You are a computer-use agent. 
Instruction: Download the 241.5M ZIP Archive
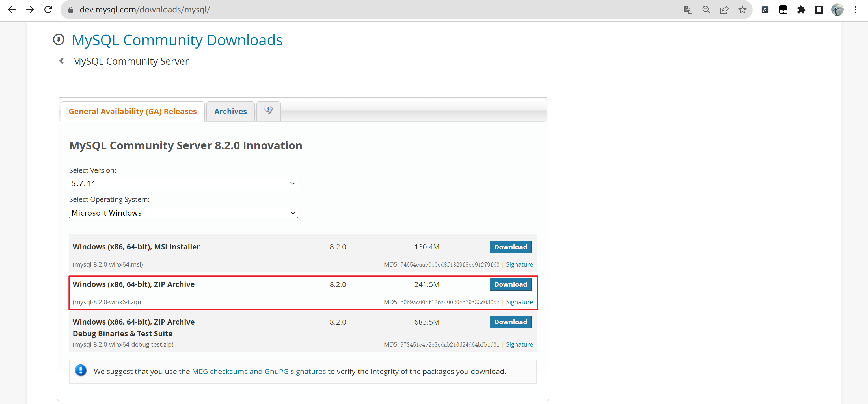510,284
